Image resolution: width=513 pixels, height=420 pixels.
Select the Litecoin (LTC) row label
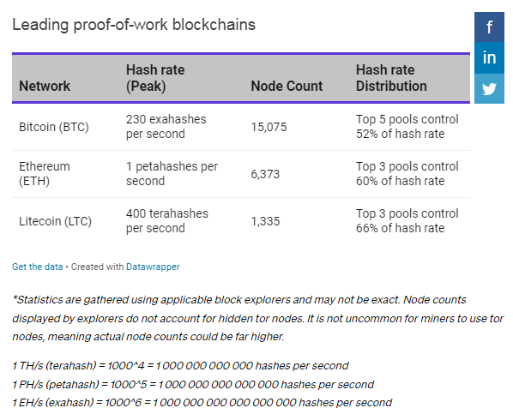click(x=55, y=221)
